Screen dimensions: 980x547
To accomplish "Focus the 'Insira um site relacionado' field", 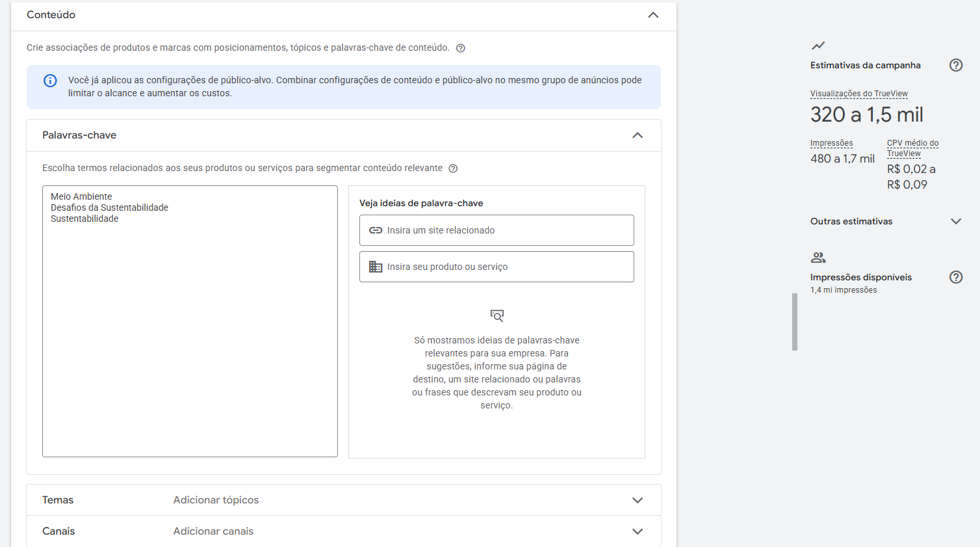I will [x=496, y=230].
